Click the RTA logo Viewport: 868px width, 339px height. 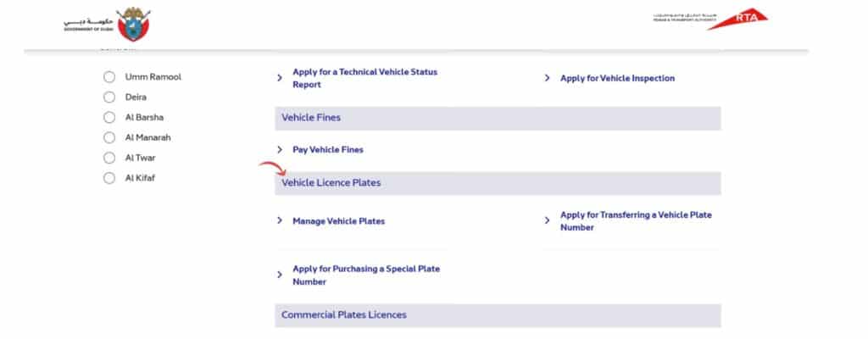click(x=710, y=20)
